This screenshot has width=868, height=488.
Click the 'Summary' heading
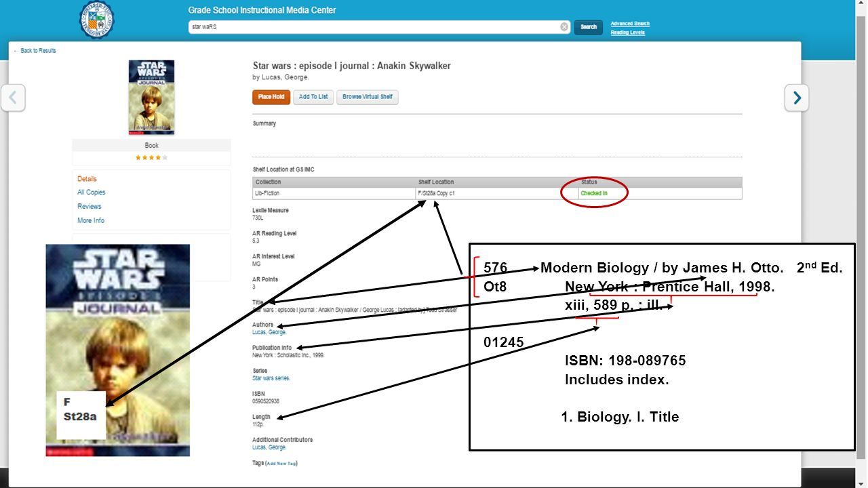[264, 123]
